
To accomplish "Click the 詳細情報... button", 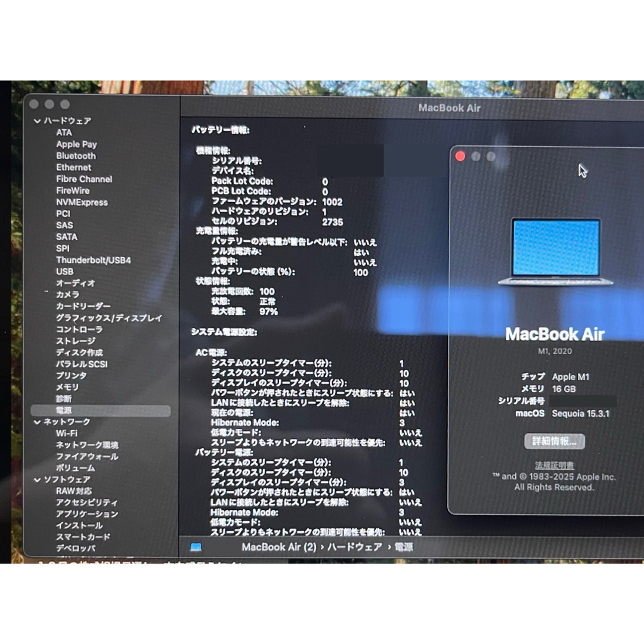I will (555, 441).
